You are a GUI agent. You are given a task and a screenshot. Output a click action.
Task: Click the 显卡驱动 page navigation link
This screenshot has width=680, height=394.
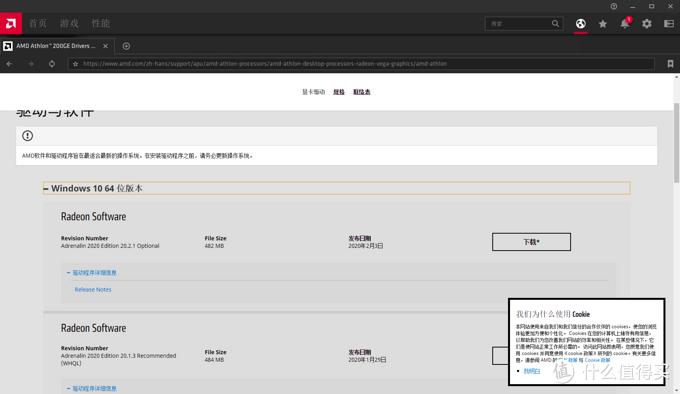(x=314, y=92)
